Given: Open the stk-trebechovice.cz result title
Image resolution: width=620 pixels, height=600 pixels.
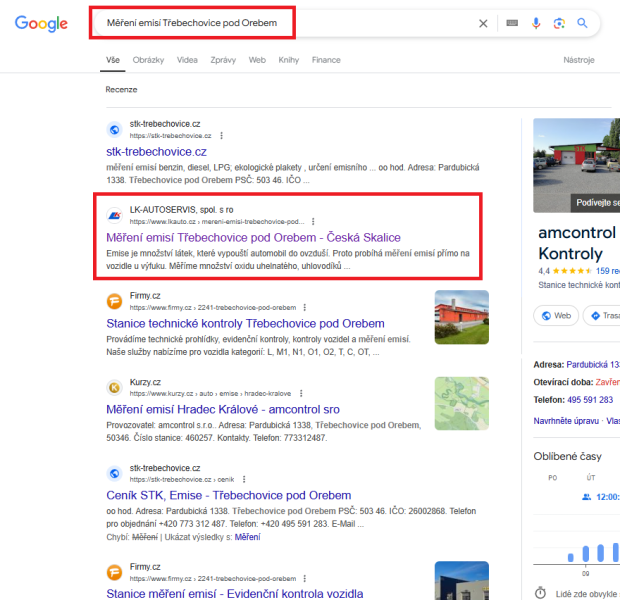Looking at the screenshot, I should point(156,151).
